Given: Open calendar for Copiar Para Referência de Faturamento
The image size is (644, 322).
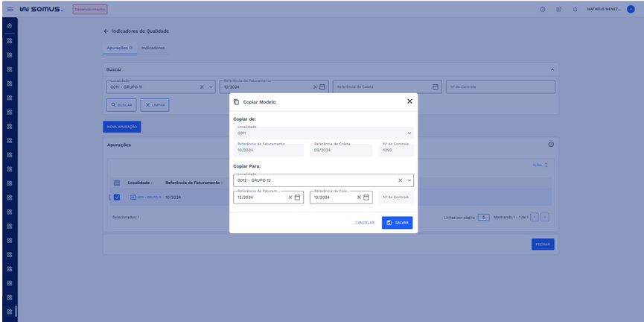Looking at the screenshot, I should click(297, 198).
